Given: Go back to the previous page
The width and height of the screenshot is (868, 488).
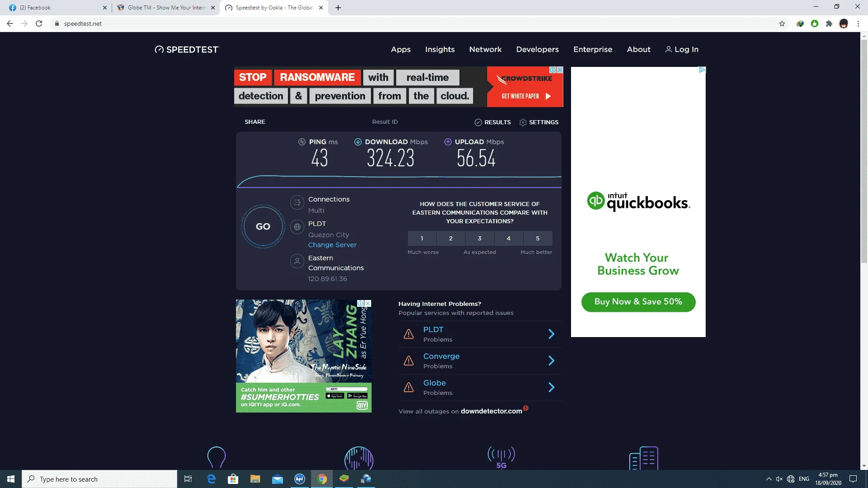Looking at the screenshot, I should (x=10, y=23).
